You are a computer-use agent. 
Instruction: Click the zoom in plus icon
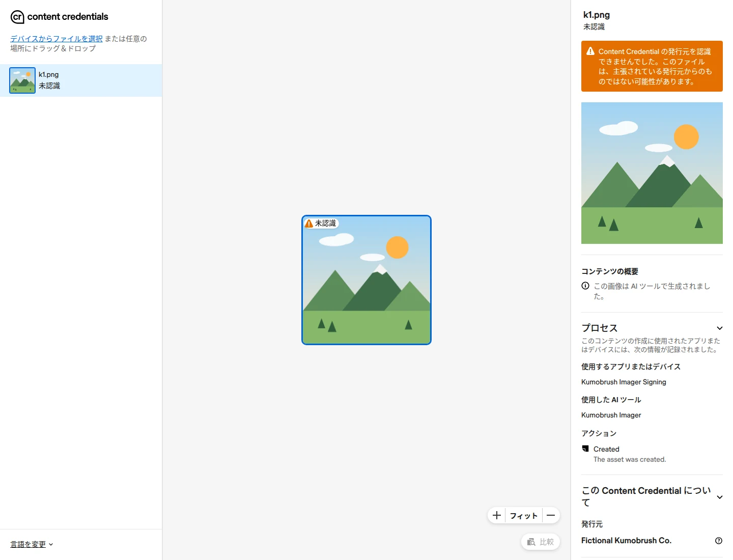497,515
